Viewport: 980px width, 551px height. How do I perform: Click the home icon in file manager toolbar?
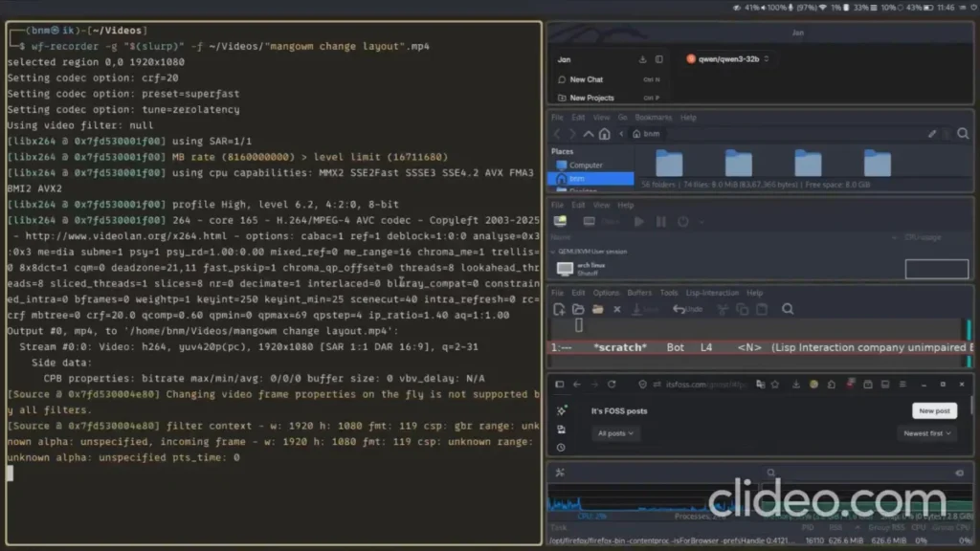click(605, 134)
